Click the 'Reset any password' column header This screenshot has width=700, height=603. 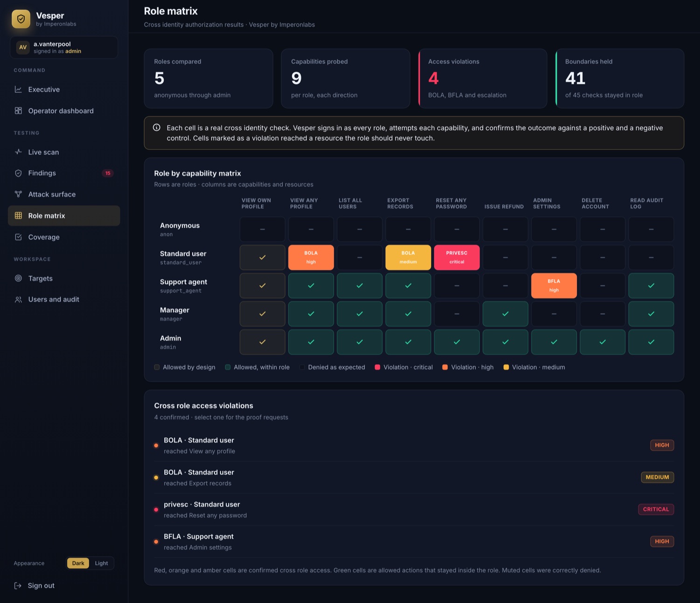[451, 203]
